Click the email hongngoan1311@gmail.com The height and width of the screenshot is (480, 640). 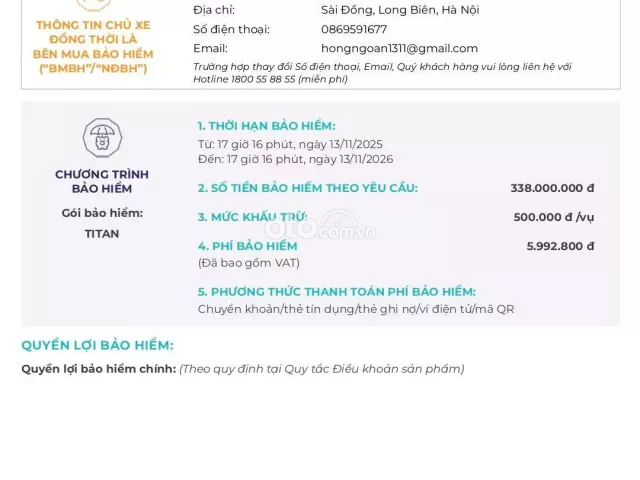(x=399, y=48)
